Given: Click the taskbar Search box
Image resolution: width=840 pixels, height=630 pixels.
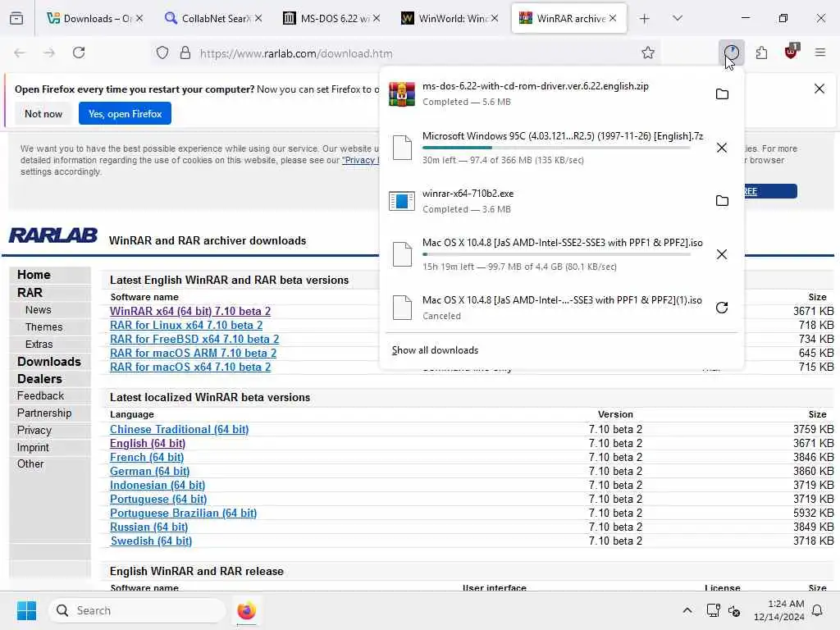Looking at the screenshot, I should tap(138, 610).
